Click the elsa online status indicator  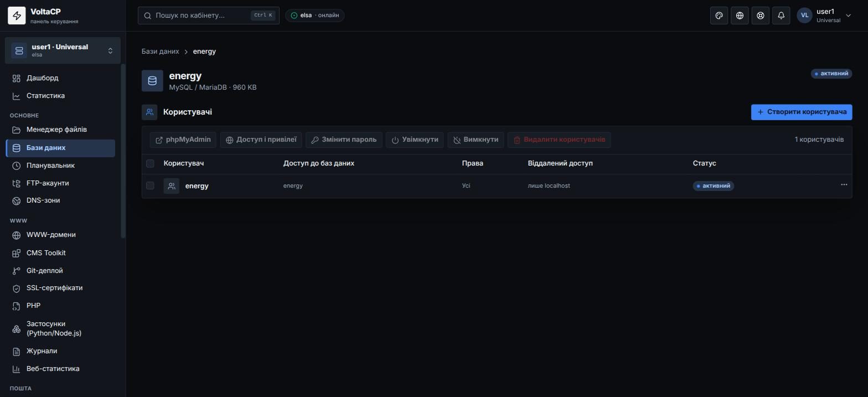pyautogui.click(x=315, y=16)
